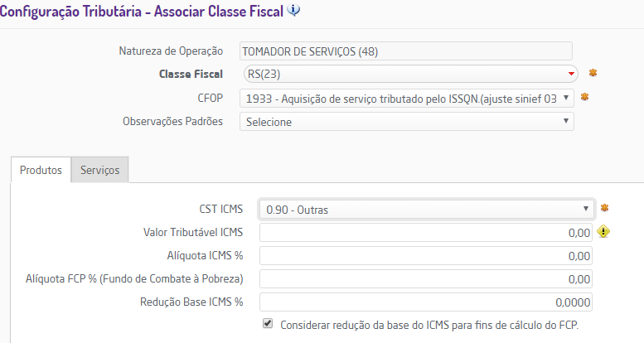The width and height of the screenshot is (644, 343).
Task: Open the CST ICMS dropdown
Action: tap(426, 209)
